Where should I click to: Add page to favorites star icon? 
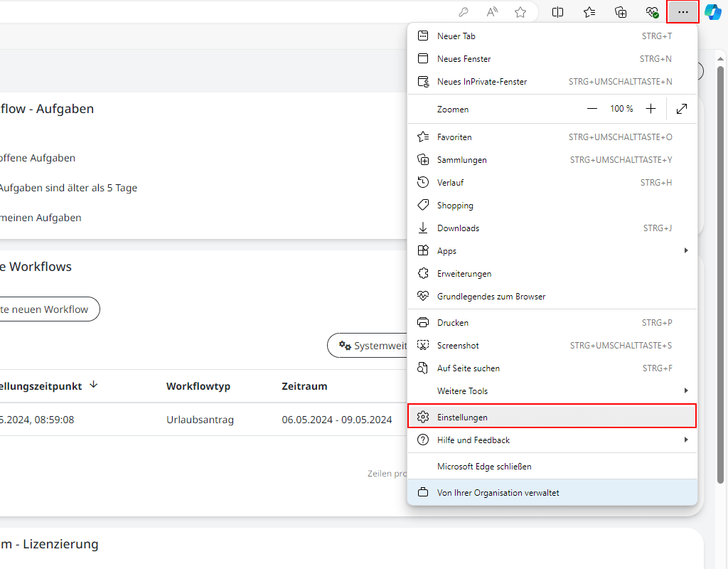click(x=520, y=12)
